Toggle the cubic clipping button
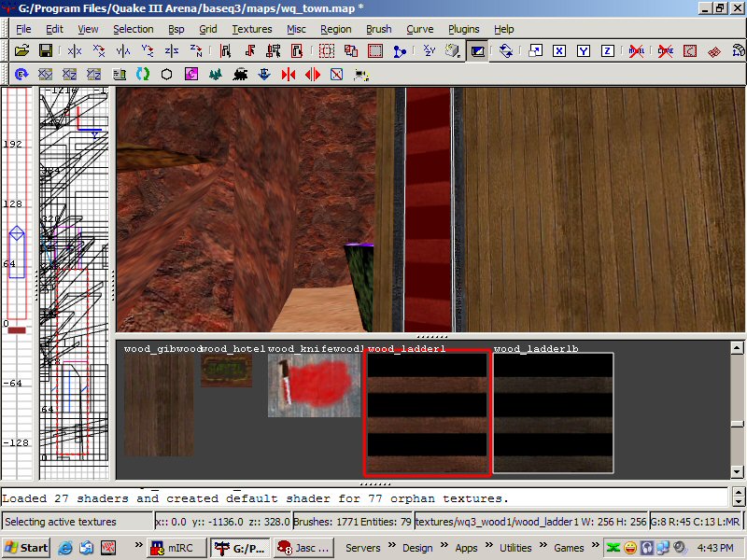 (x=477, y=50)
